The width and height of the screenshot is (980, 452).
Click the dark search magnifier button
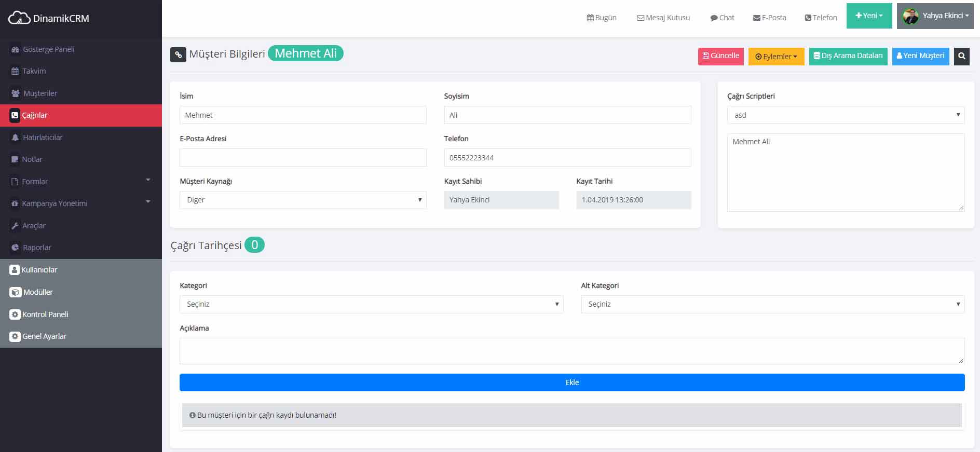[962, 56]
